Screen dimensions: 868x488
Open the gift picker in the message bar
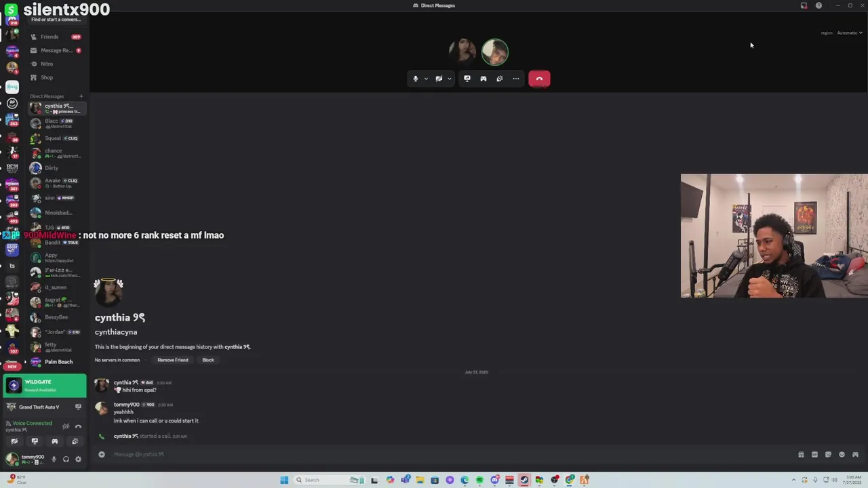click(x=801, y=454)
